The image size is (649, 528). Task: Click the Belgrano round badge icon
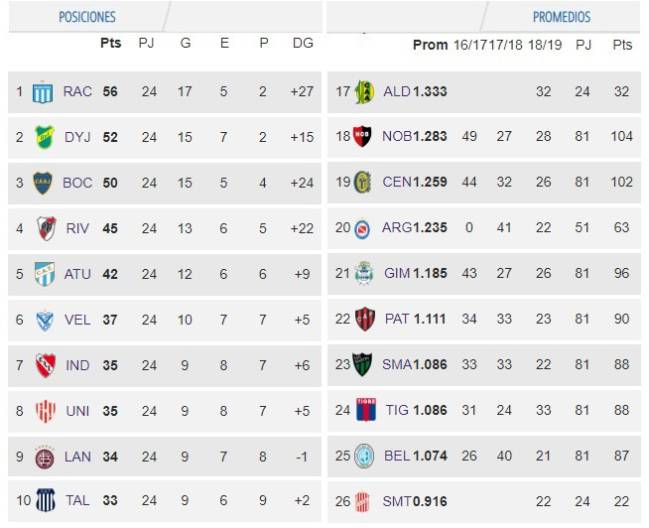click(x=364, y=456)
